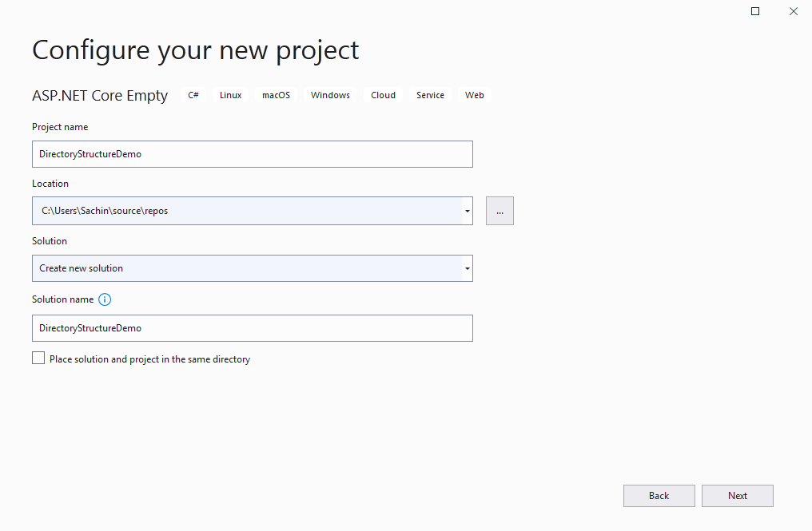Open the Location dropdown arrow
The image size is (812, 531).
click(x=467, y=211)
